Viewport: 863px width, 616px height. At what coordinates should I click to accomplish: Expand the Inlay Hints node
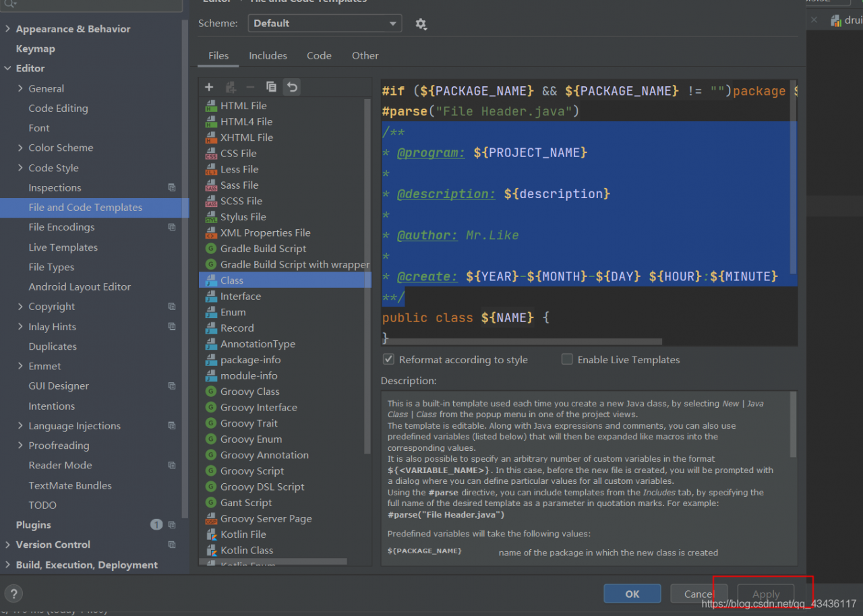tap(20, 326)
